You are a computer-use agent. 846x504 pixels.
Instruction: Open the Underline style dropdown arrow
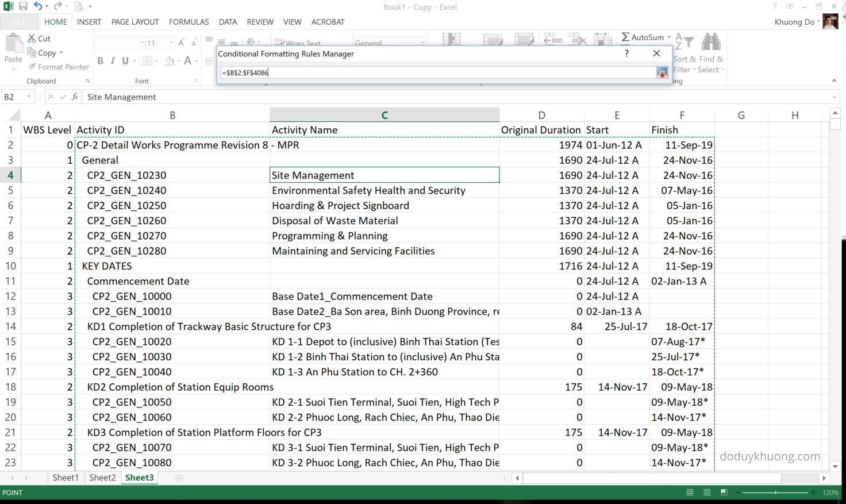coord(134,60)
